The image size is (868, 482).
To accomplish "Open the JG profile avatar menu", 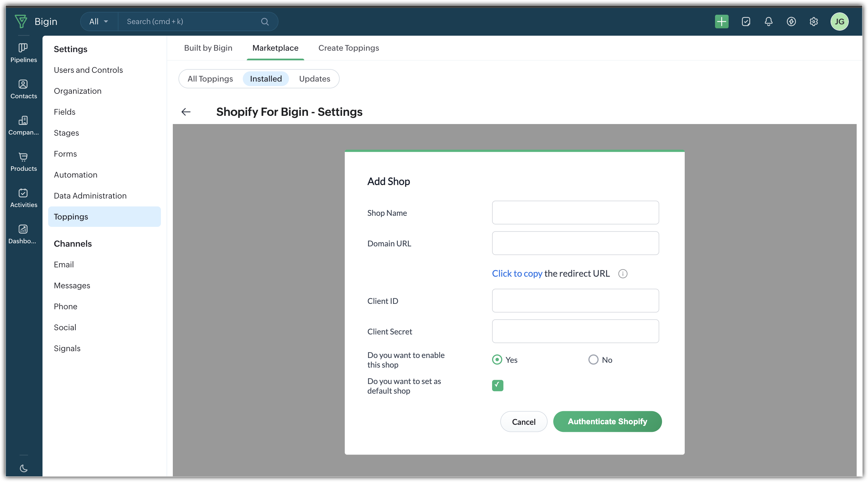I will 839,22.
